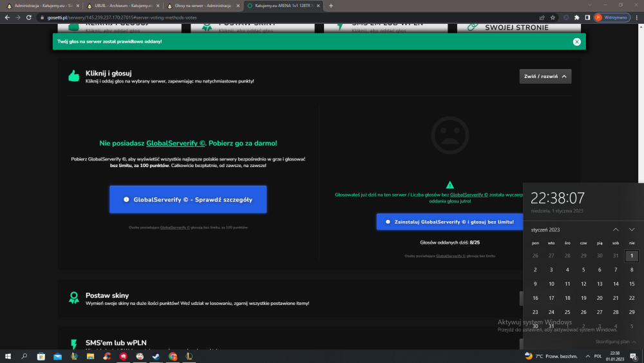The width and height of the screenshot is (644, 363).
Task: Click the address bar URL field
Action: click(x=287, y=17)
